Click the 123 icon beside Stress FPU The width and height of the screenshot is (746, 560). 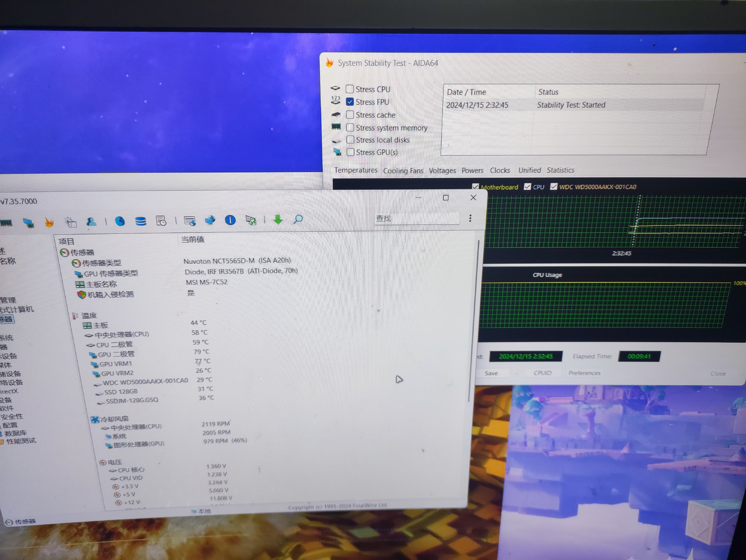coord(336,100)
